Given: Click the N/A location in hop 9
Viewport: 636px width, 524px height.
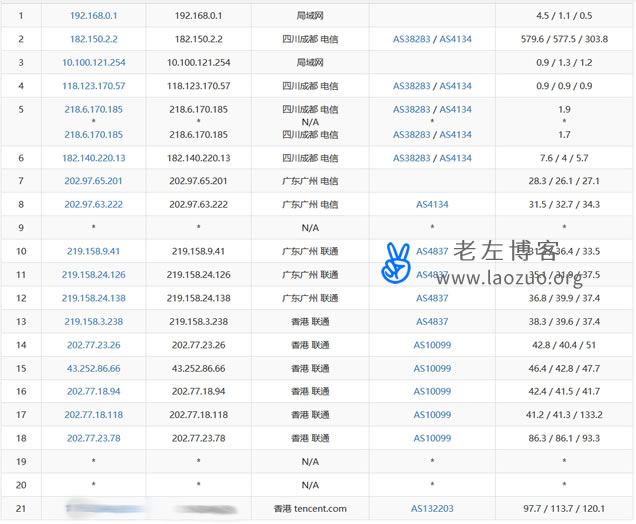Looking at the screenshot, I should click(x=310, y=228).
